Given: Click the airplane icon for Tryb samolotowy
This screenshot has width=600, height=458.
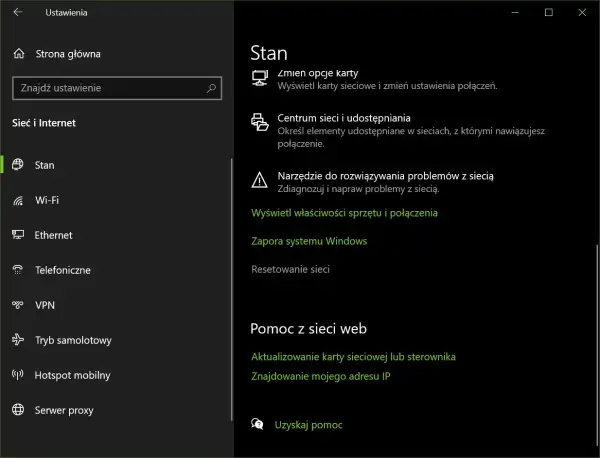Looking at the screenshot, I should pos(18,339).
